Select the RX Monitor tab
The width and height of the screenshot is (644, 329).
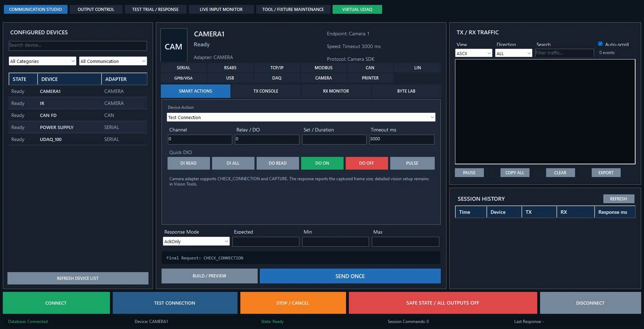coord(336,91)
